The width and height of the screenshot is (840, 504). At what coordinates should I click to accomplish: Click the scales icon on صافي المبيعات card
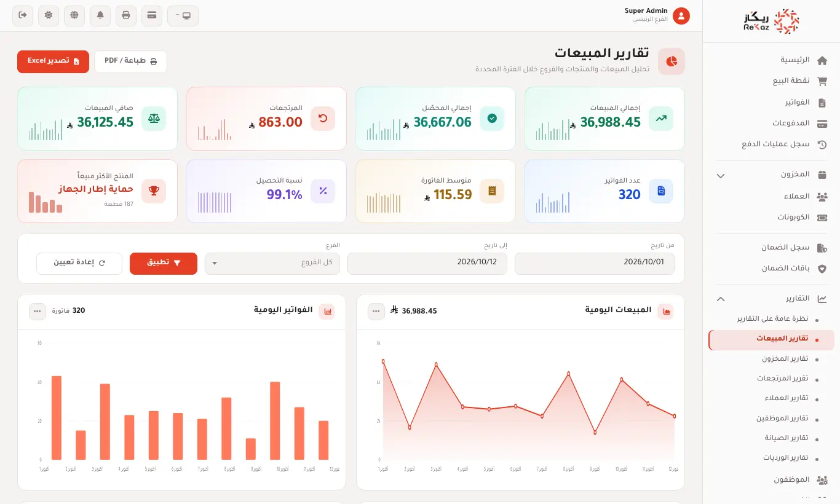(x=154, y=119)
